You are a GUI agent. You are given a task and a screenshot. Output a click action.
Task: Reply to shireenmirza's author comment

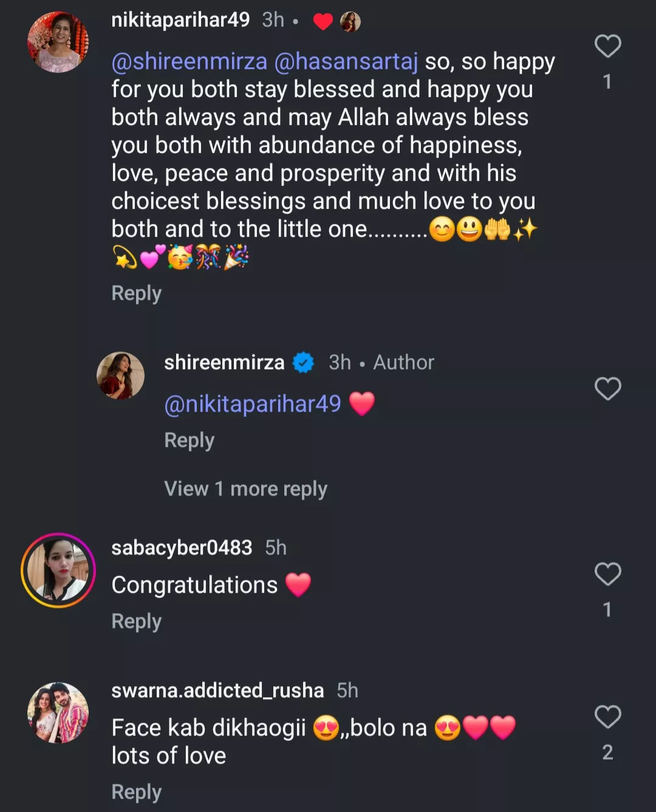point(189,440)
